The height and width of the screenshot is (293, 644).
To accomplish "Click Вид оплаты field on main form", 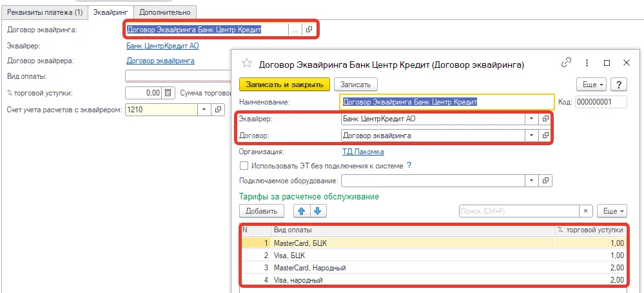I will point(179,76).
